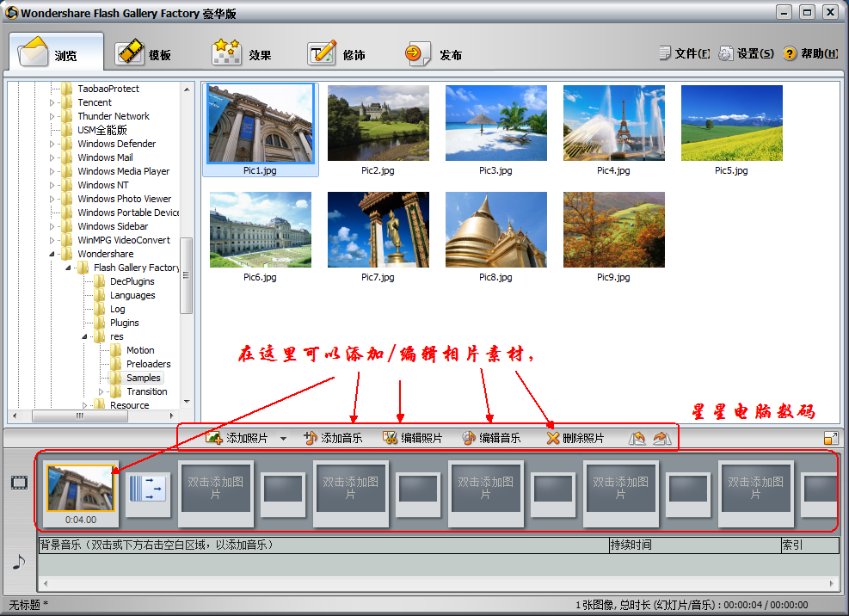The height and width of the screenshot is (616, 849).
Task: Select the USM全能版 folder
Action: tap(102, 130)
